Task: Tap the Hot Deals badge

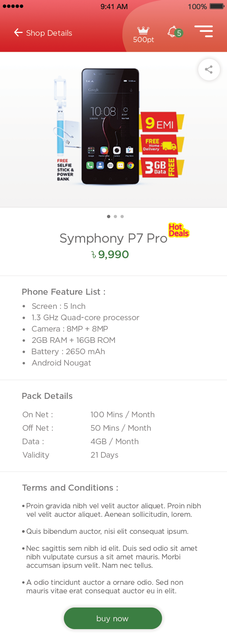Action: tap(179, 230)
